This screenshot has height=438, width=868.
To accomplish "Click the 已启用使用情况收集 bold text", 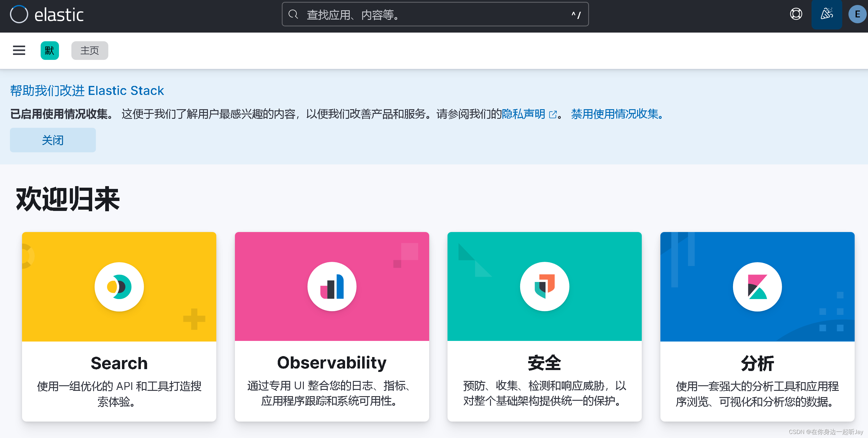I will [x=62, y=114].
